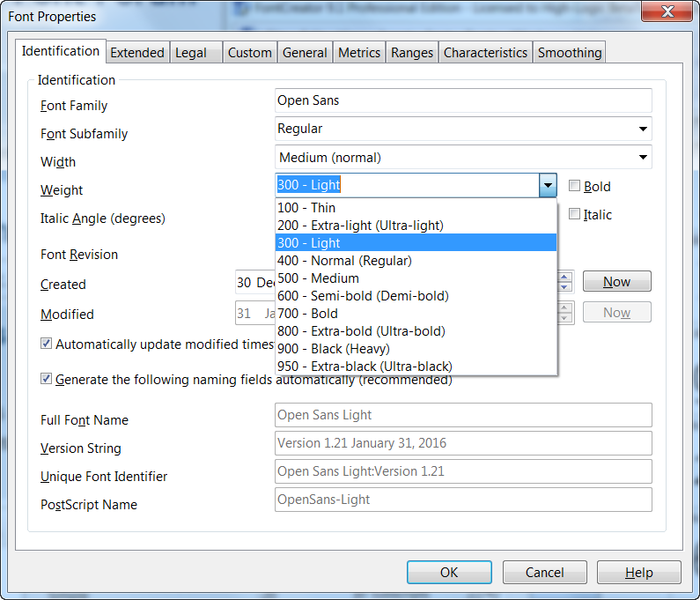
Task: Select 700 - Bold weight
Action: pyautogui.click(x=416, y=313)
